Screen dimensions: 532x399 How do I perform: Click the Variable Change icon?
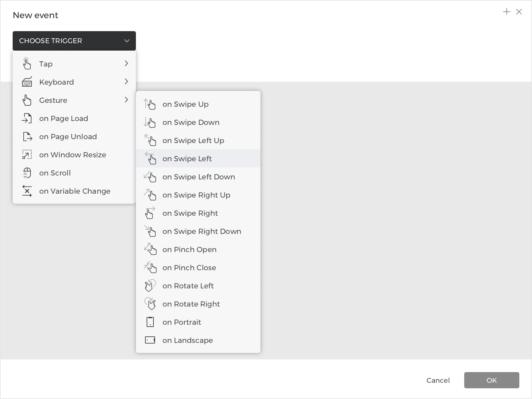(x=27, y=191)
